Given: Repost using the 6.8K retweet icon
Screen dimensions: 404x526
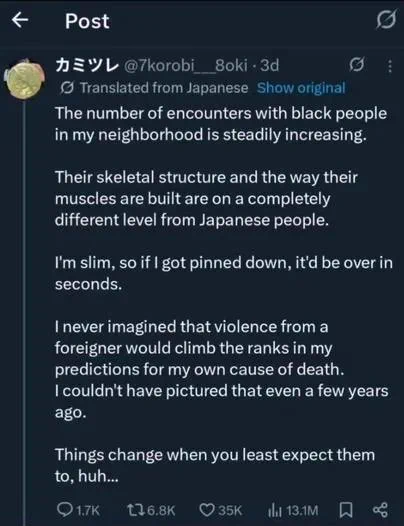Looking at the screenshot, I should (136, 510).
